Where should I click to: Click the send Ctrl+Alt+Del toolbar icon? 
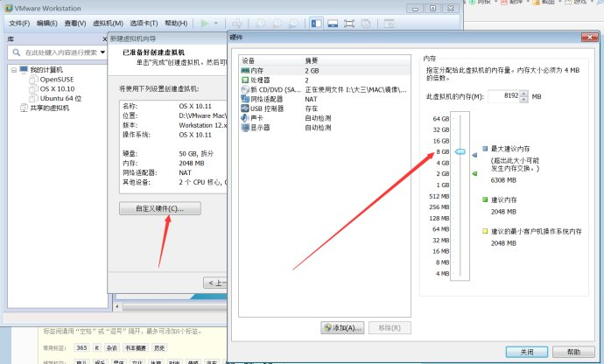[237, 24]
